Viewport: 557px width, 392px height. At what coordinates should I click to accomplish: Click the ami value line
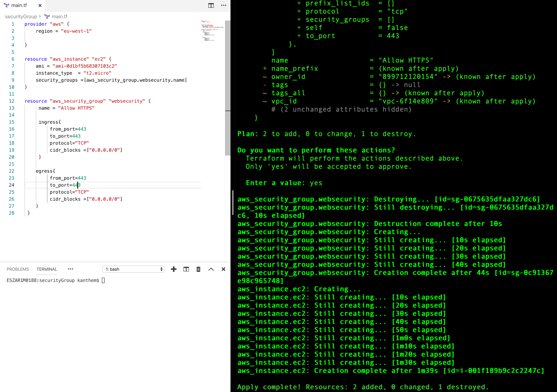tap(76, 66)
